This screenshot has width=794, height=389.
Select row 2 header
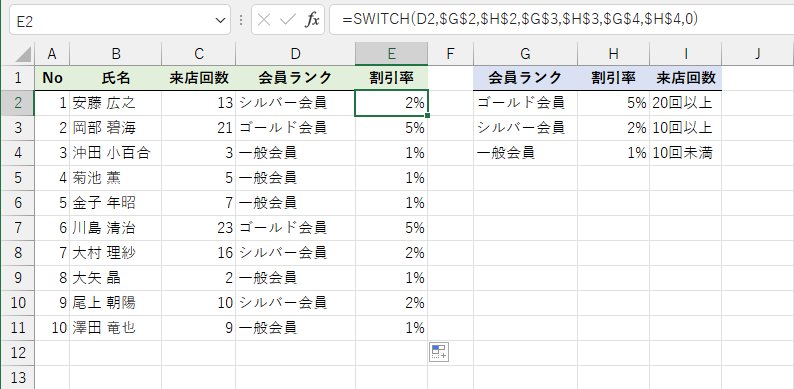[18, 103]
